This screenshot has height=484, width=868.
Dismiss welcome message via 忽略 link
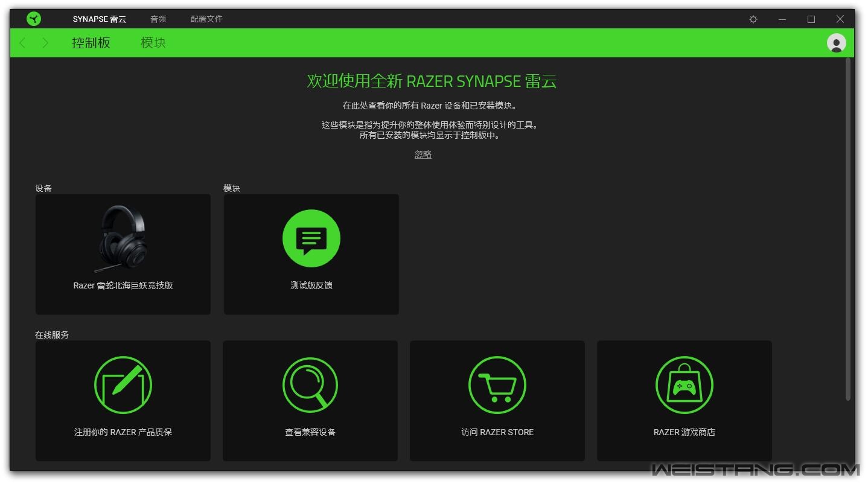tap(423, 154)
